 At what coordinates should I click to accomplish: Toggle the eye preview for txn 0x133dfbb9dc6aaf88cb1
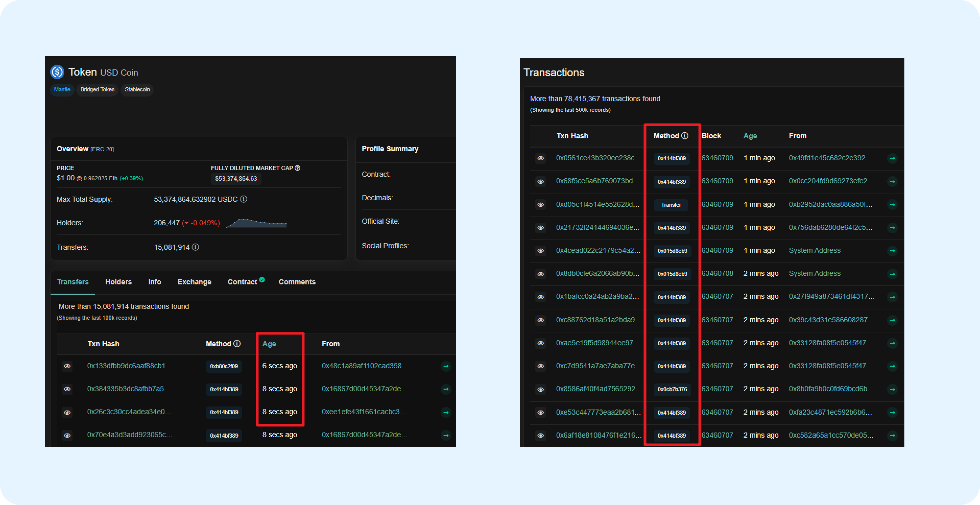(x=67, y=366)
